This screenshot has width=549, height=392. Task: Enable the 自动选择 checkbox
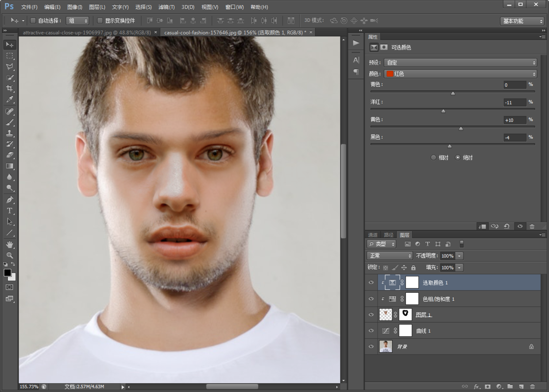tap(33, 20)
